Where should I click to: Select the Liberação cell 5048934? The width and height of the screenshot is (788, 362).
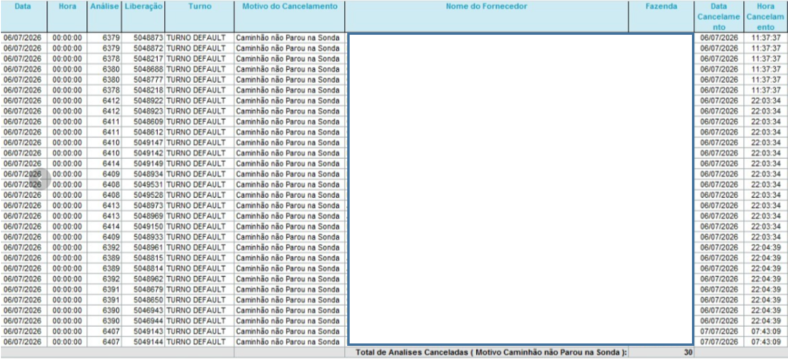(x=143, y=174)
